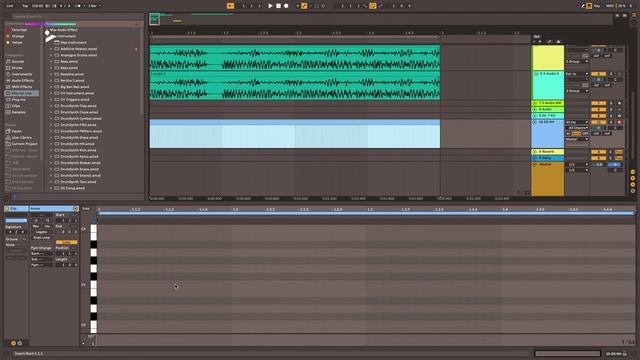Arm the MIDI track record button
This screenshot has width=640, height=360.
(x=619, y=122)
